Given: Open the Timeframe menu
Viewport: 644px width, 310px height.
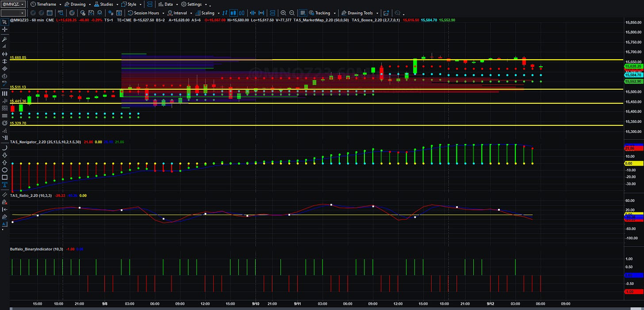Looking at the screenshot, I should point(46,4).
